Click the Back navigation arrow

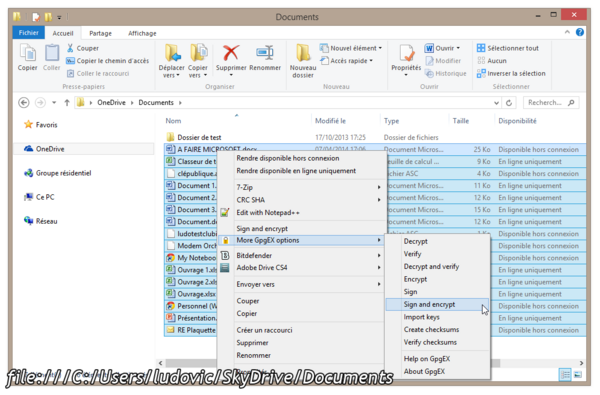pos(24,103)
